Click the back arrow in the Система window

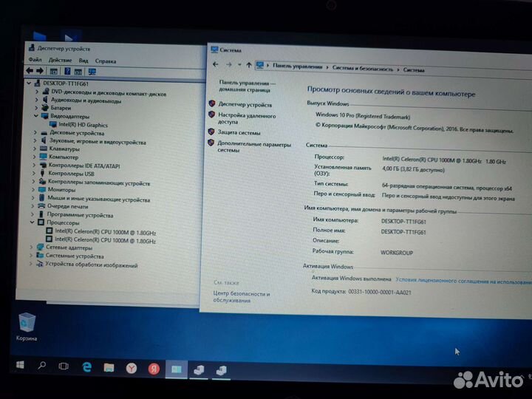click(x=216, y=64)
